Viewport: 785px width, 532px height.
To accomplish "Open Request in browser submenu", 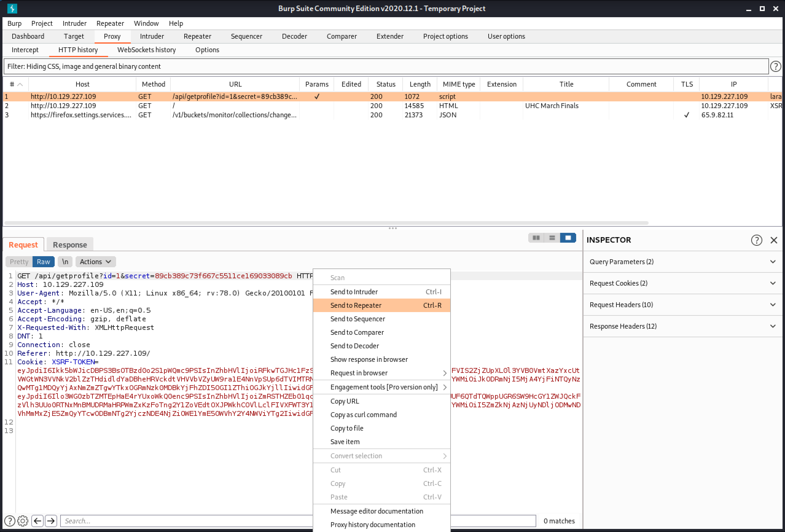I will [382, 373].
